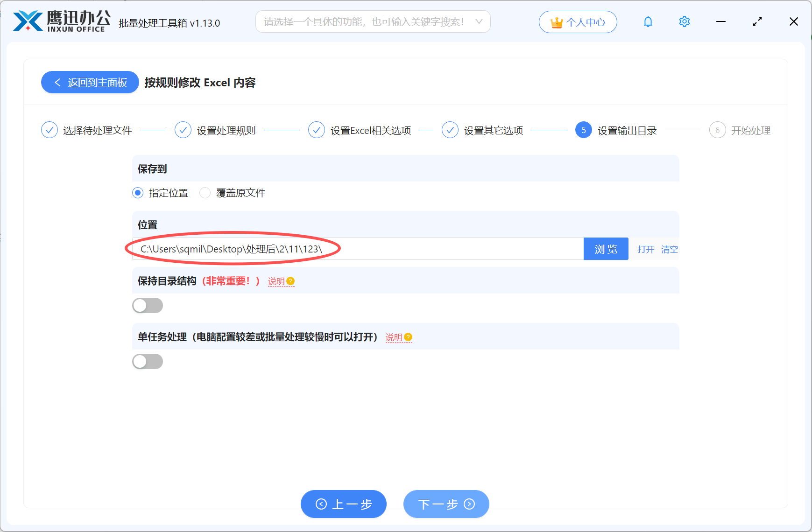Open the settings gear icon
The width and height of the screenshot is (812, 532).
click(684, 21)
